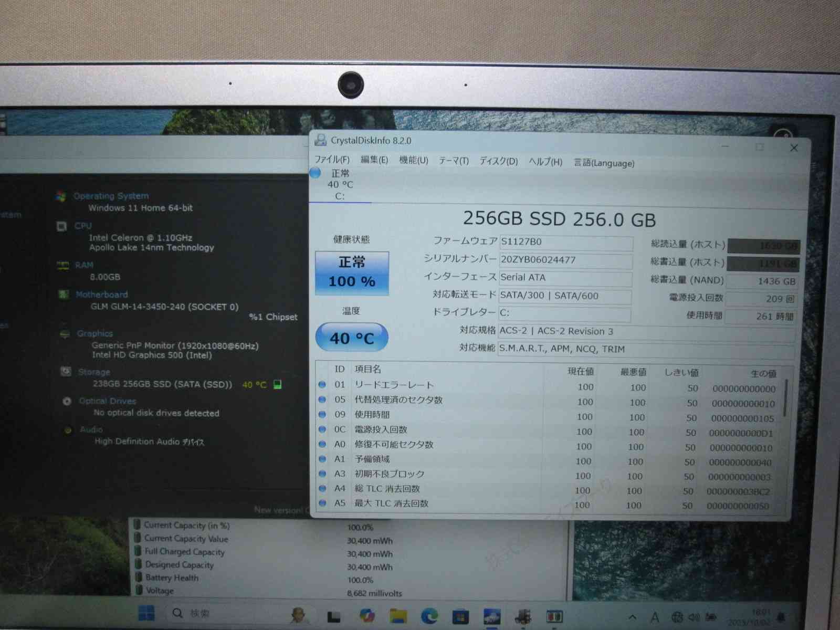
Task: Open Copilot icon on the taskbar
Action: point(367,615)
